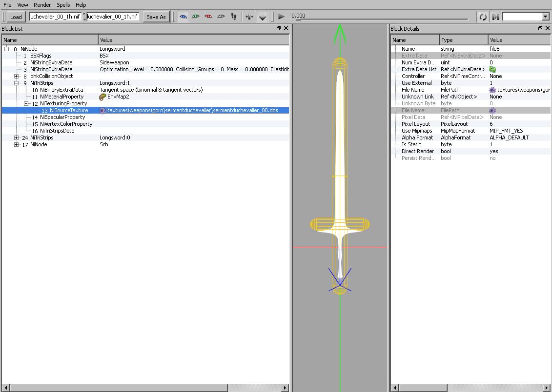Float the Block List panel
Image resolution: width=552 pixels, height=392 pixels.
point(279,28)
